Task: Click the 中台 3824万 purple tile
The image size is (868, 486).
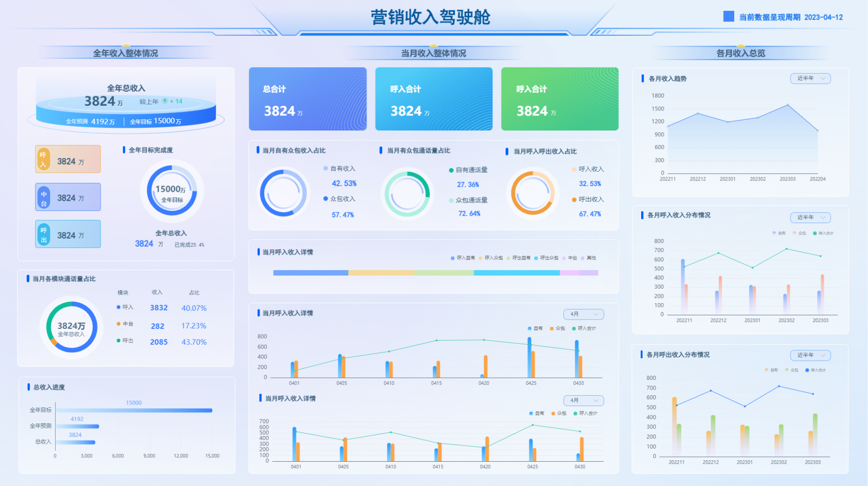Action: pyautogui.click(x=68, y=197)
